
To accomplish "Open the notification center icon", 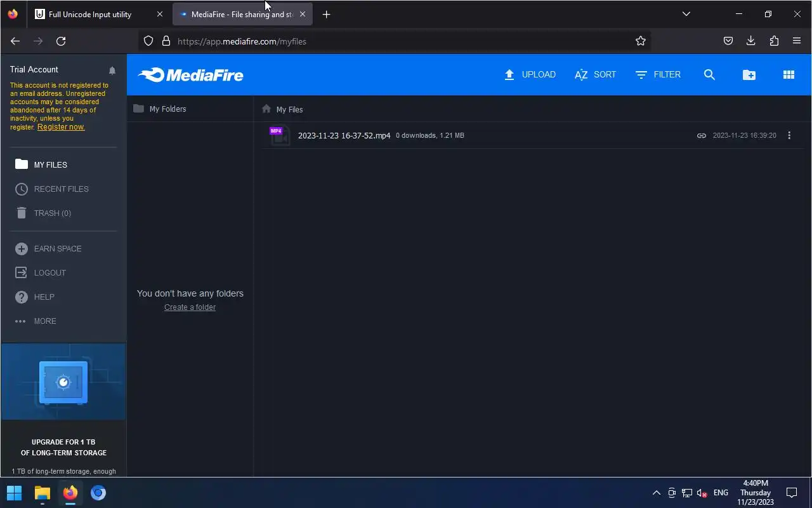I will click(x=792, y=493).
